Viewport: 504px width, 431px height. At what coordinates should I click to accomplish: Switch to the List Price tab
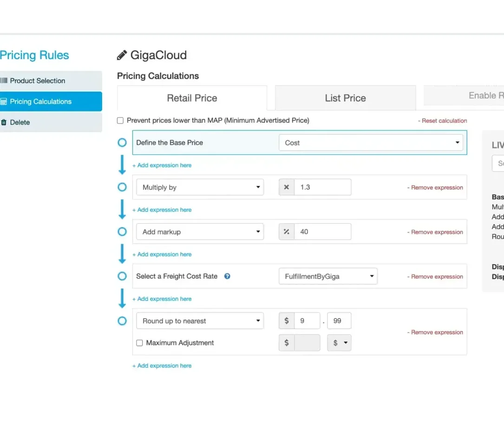click(346, 98)
